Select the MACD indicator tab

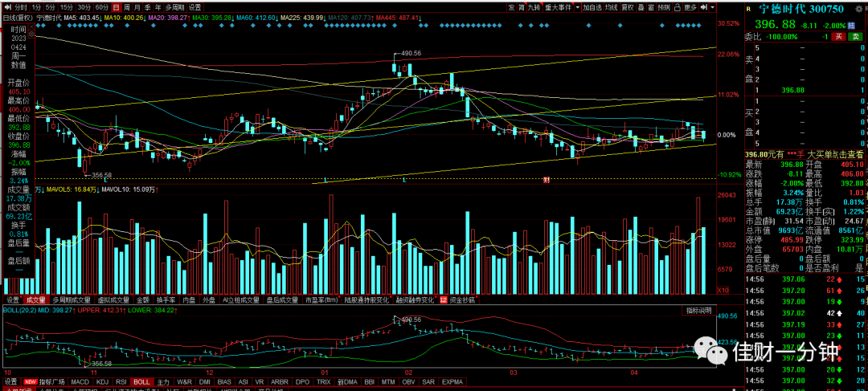[80, 381]
